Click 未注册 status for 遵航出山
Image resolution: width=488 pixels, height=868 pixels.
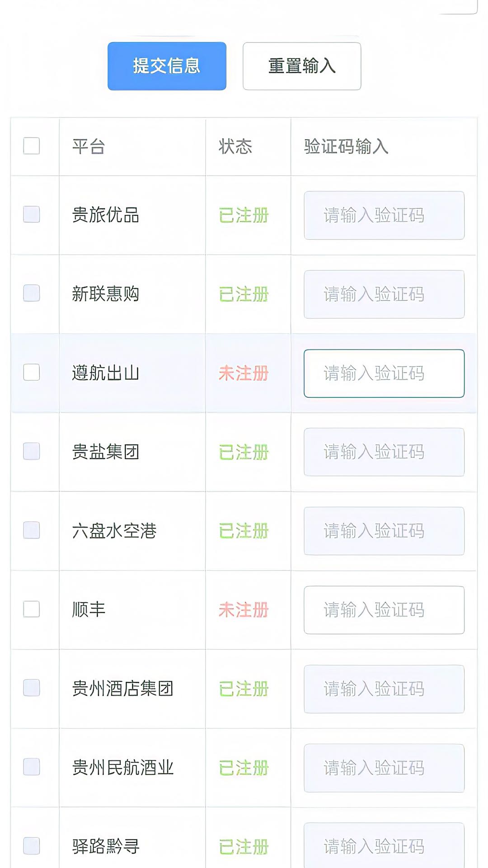[x=244, y=373]
